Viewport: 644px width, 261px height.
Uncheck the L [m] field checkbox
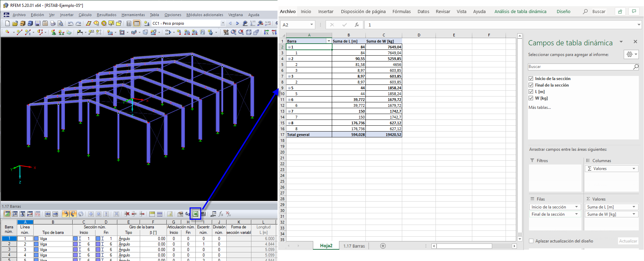coord(531,92)
